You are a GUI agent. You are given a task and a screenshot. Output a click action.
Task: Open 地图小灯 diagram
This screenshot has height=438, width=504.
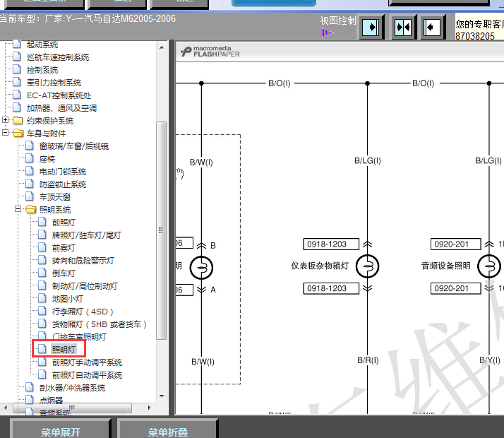click(x=68, y=299)
